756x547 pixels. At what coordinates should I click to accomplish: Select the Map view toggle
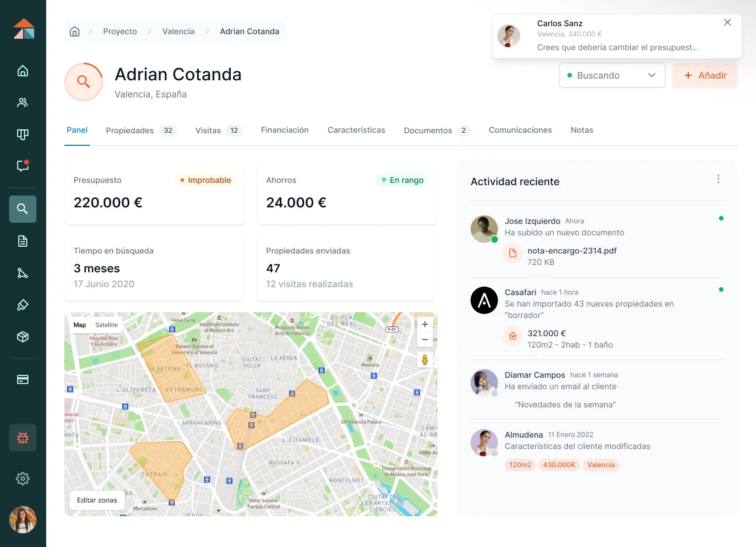pyautogui.click(x=80, y=325)
